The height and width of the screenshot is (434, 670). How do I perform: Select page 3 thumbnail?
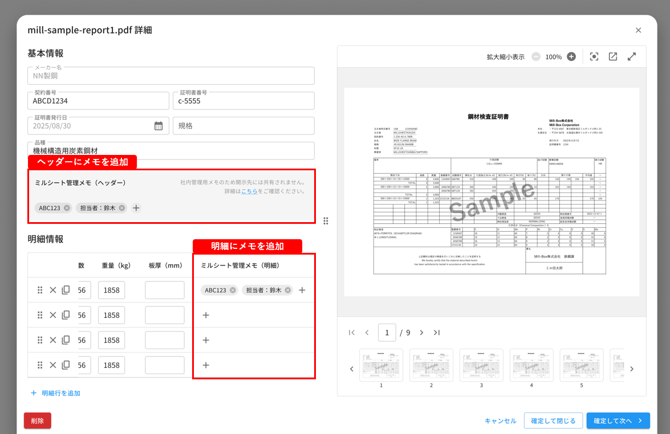[481, 365]
